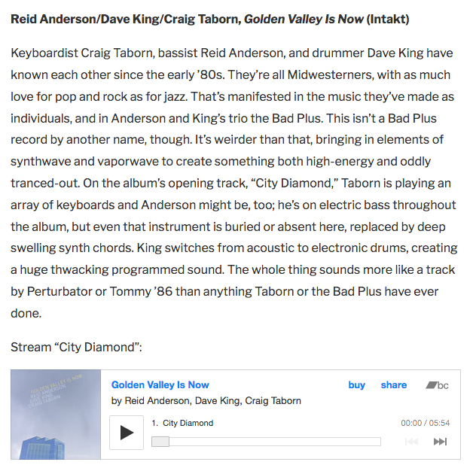This screenshot has width=476, height=474.
Task: Open the Golden Valley Is Now album link
Action: tap(160, 384)
